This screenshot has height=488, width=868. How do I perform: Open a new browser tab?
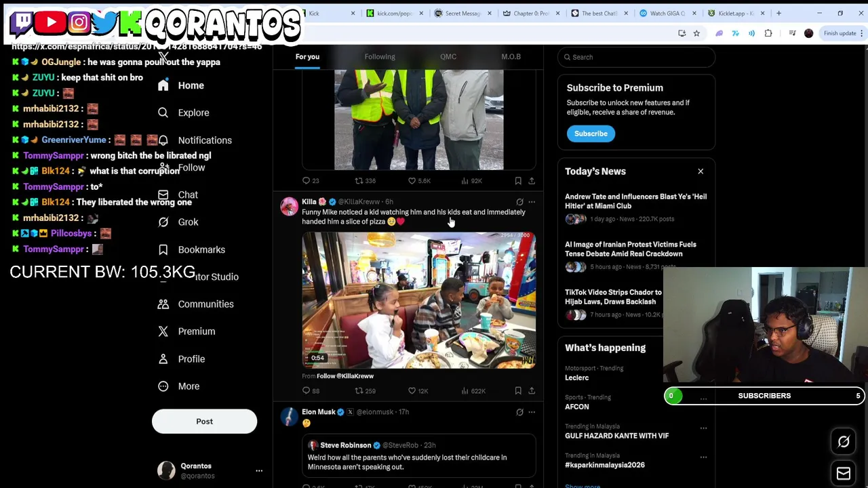coord(778,14)
